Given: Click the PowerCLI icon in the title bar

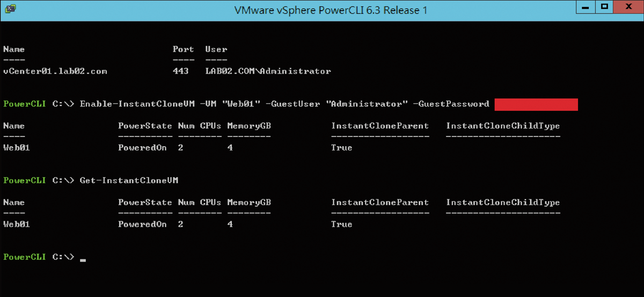Looking at the screenshot, I should [10, 9].
